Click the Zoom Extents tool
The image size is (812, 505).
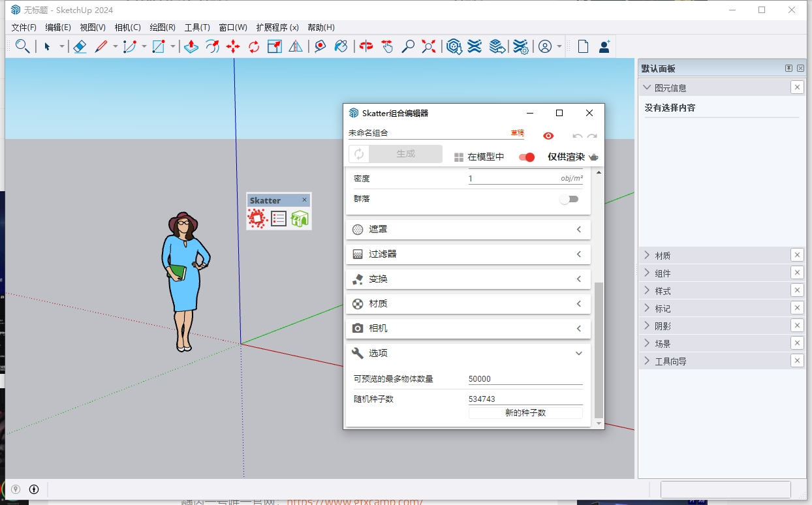429,46
